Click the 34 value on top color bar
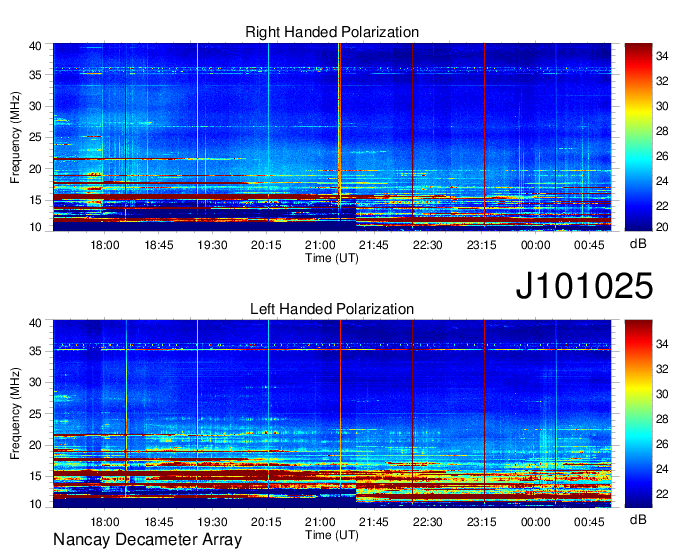This screenshot has width=680, height=552. point(662,56)
